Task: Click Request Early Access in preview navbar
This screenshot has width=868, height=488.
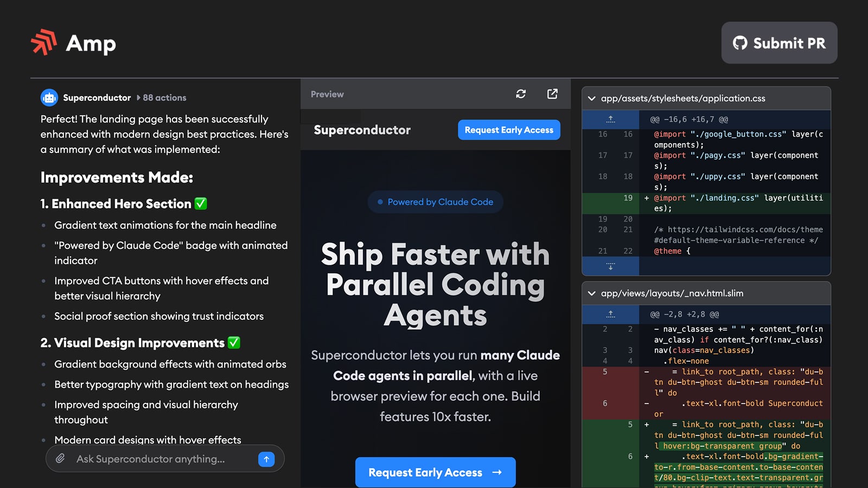Action: [x=509, y=130]
